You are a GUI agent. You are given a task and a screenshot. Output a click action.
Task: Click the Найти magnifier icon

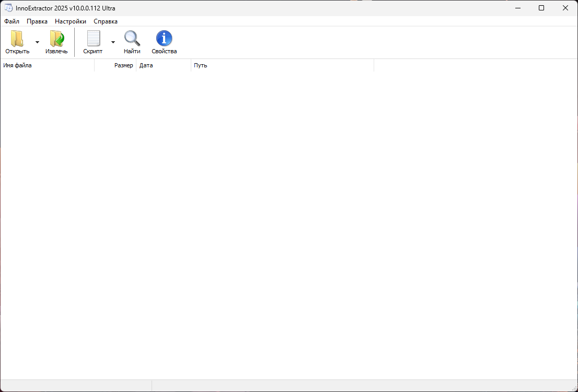pyautogui.click(x=132, y=38)
